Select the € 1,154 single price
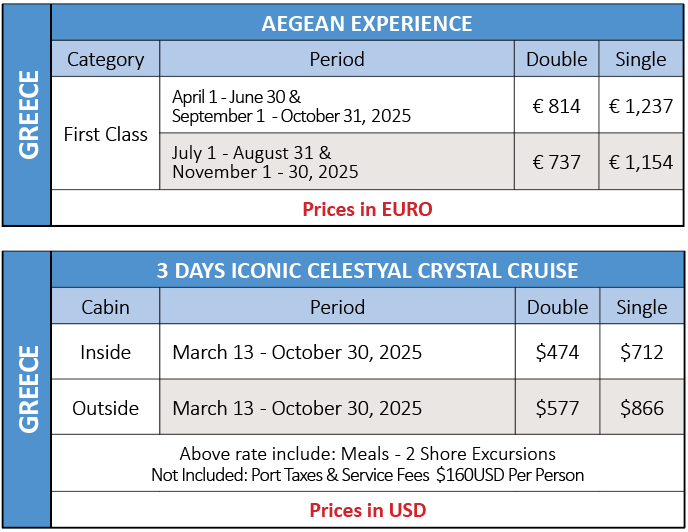 tap(641, 162)
